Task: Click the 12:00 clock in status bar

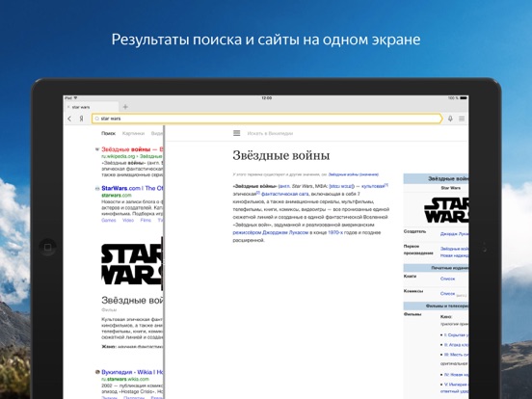Action: tap(266, 98)
